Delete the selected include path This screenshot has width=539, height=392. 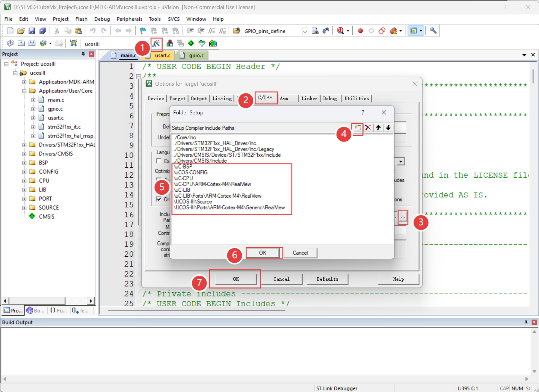(368, 128)
